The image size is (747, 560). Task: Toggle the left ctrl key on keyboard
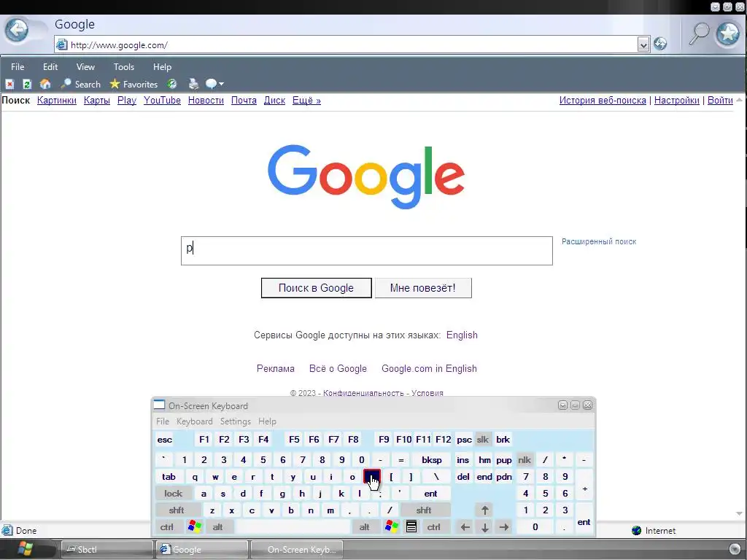pyautogui.click(x=167, y=527)
